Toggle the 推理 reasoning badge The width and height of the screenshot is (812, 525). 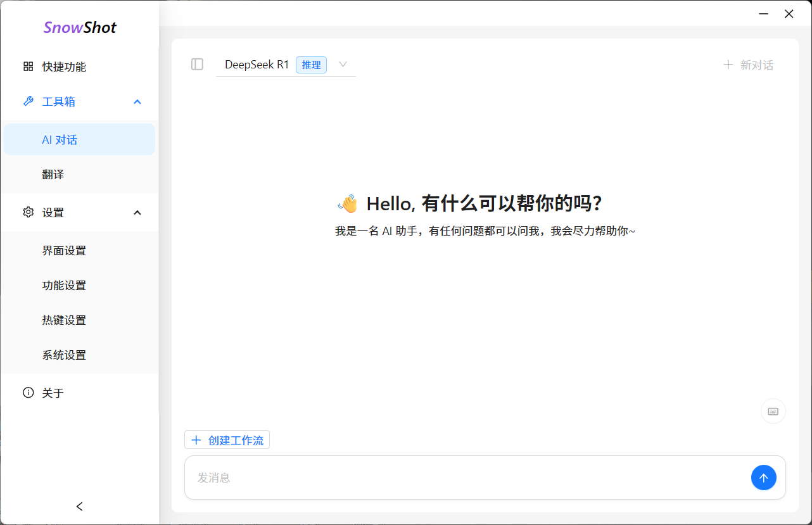(x=311, y=65)
